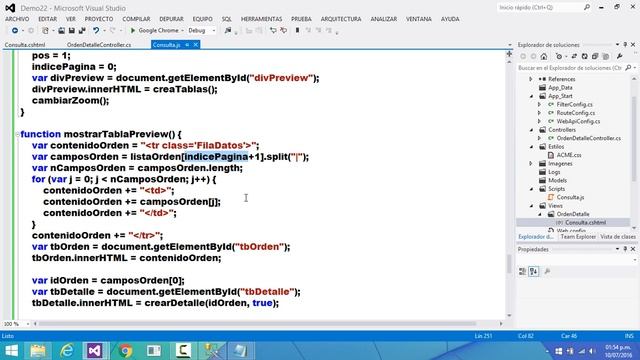
Task: Open Debug configuration dropdown
Action: pos(213,31)
